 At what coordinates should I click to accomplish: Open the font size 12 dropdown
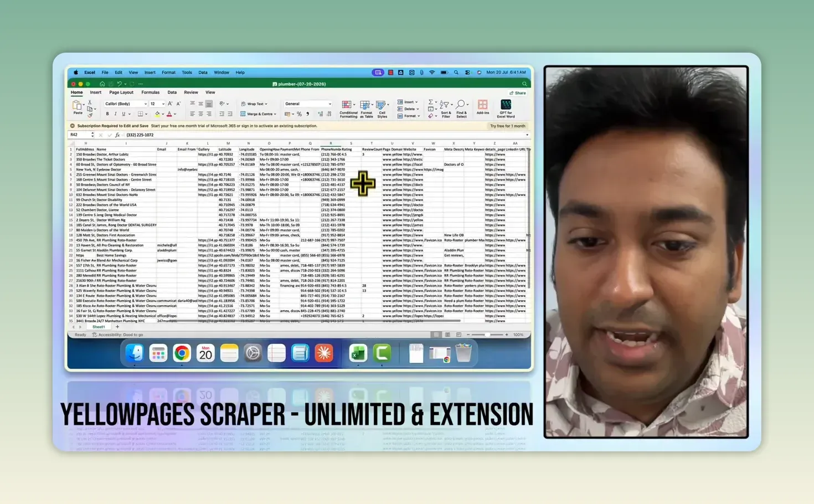(x=157, y=104)
